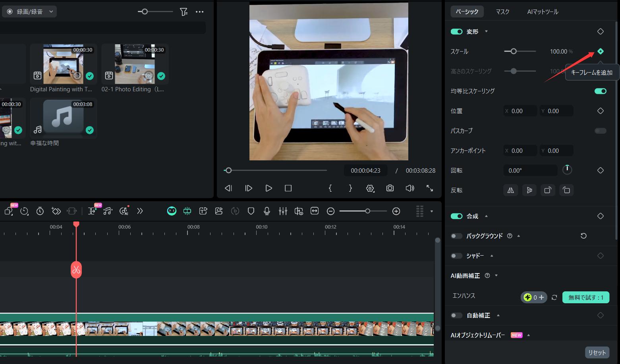Switch to the マスク tab

tap(502, 12)
